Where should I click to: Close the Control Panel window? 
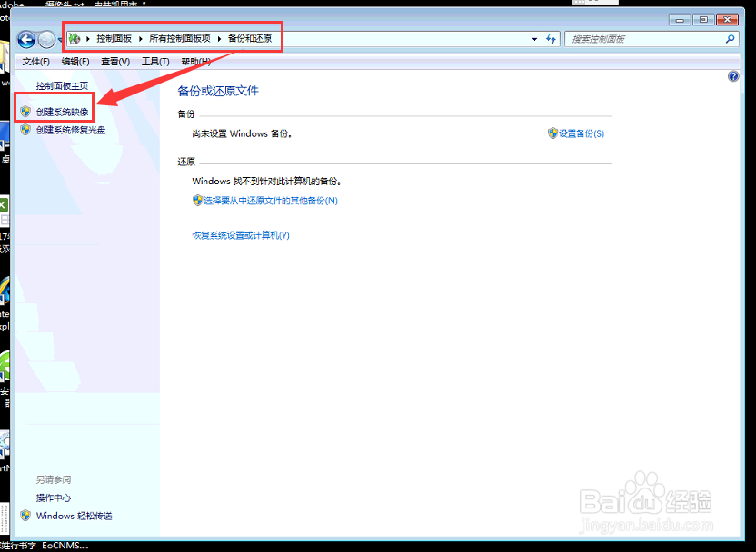[728, 20]
